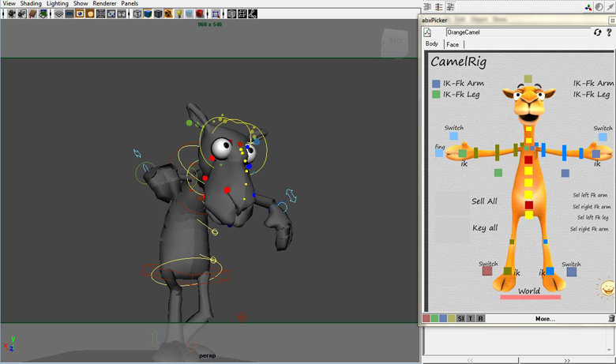The image size is (616, 364).
Task: Switch to the Body tab in abxPicker
Action: tap(432, 44)
